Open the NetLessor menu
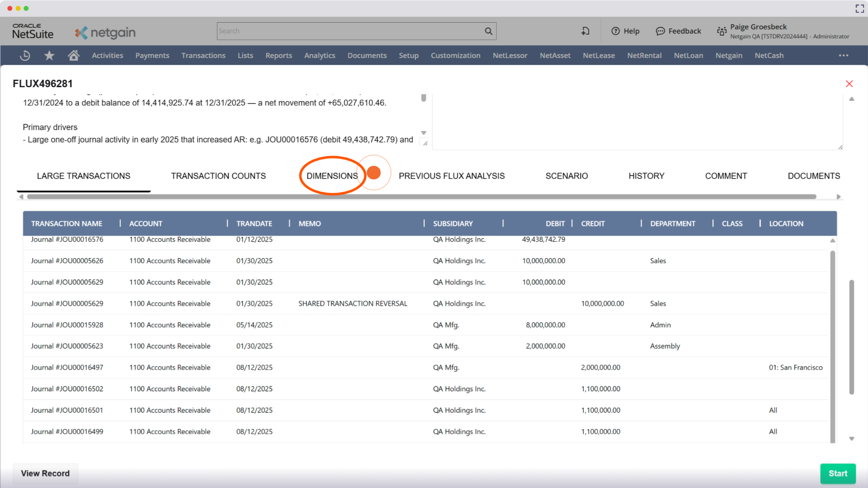The height and width of the screenshot is (488, 868). 510,56
